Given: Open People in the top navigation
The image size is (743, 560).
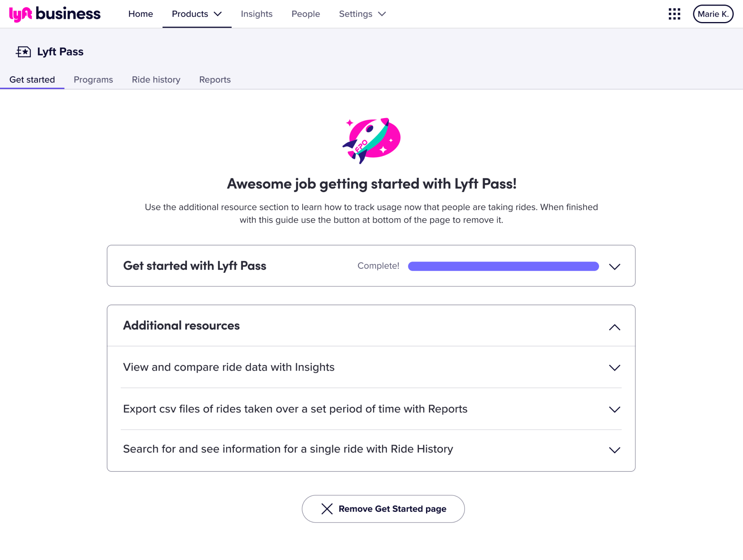Looking at the screenshot, I should coord(305,14).
